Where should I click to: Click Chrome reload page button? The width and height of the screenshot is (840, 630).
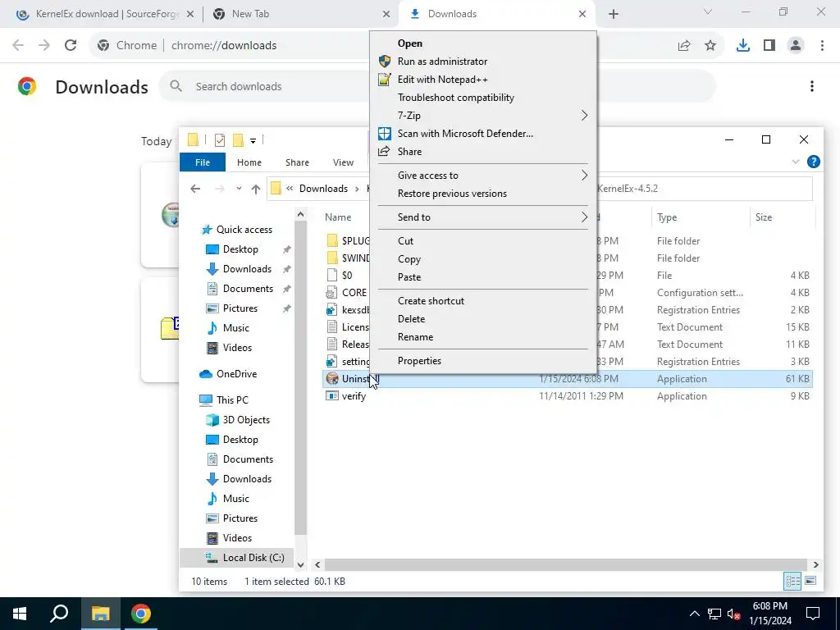pos(71,46)
